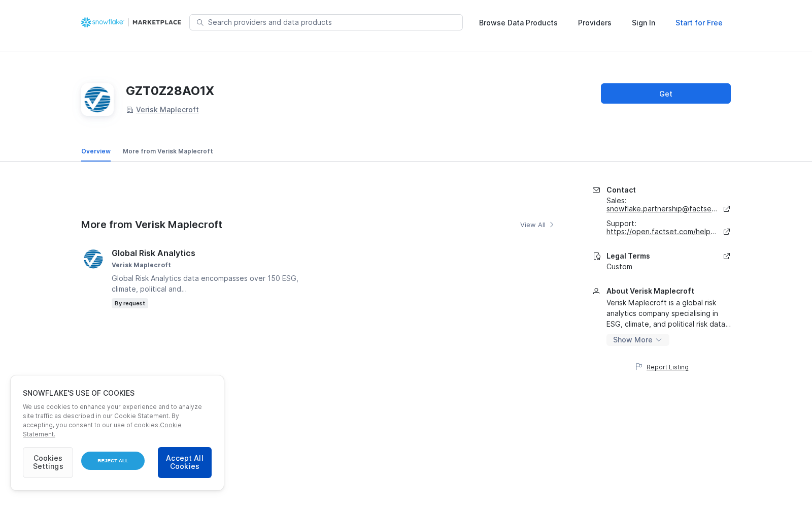
Task: Click the Reject All cookies button
Action: [113, 461]
